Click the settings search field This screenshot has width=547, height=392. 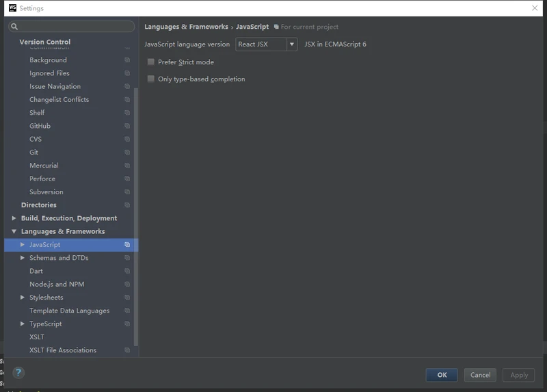click(x=72, y=27)
